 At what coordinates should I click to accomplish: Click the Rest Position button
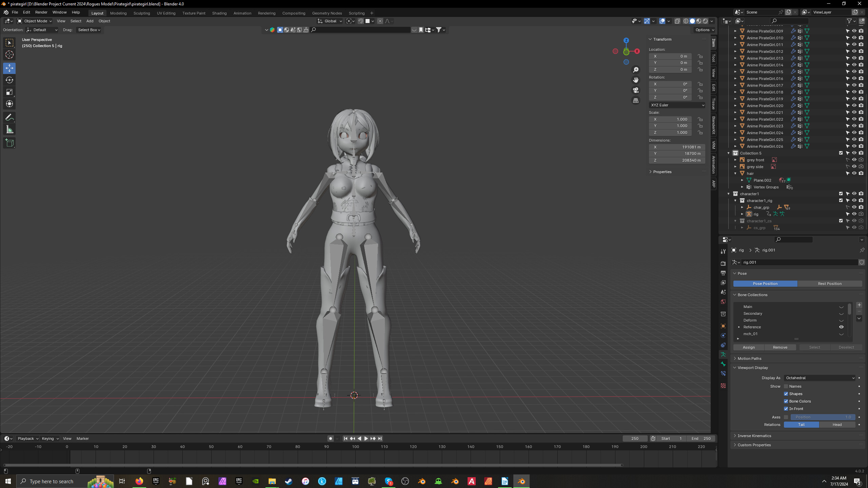[829, 284]
